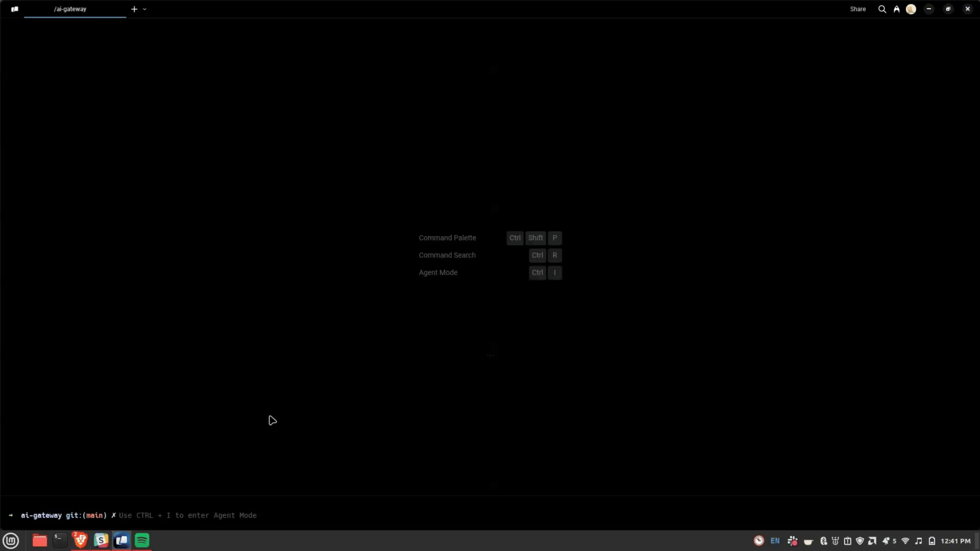Click Command Palette shortcut hint

(x=447, y=238)
